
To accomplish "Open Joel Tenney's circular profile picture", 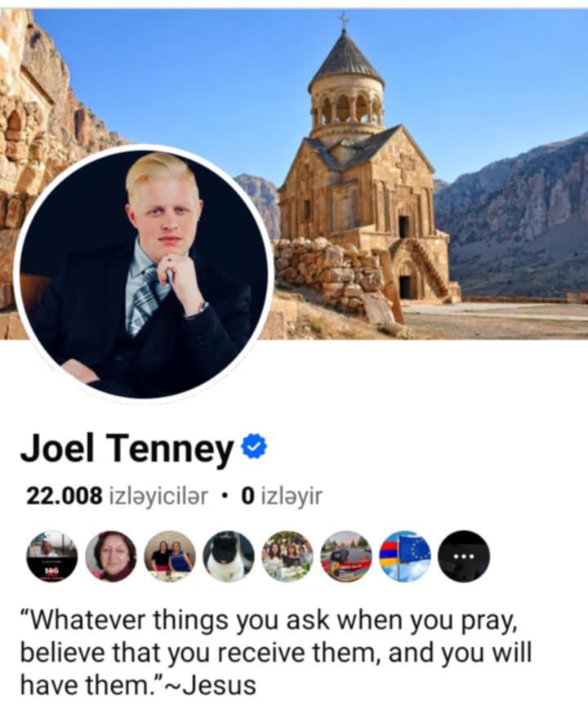I will (x=144, y=273).
